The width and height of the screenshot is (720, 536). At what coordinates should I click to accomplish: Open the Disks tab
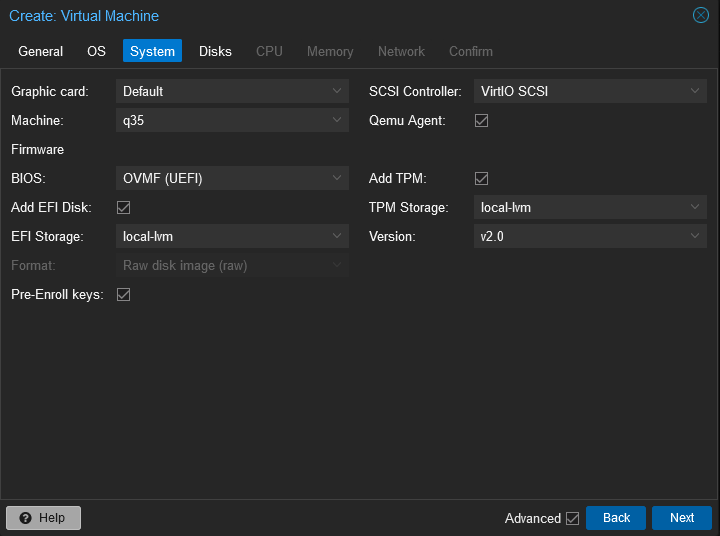(x=215, y=51)
